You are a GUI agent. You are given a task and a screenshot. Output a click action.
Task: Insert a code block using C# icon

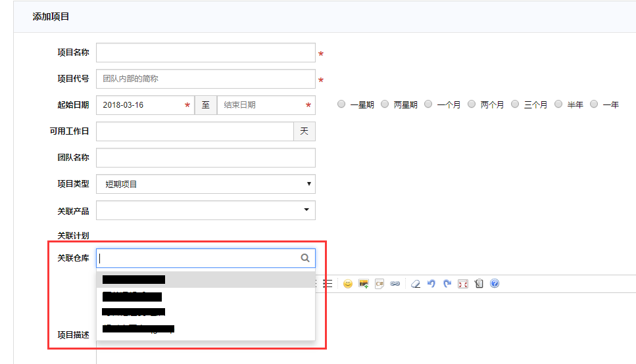(379, 284)
